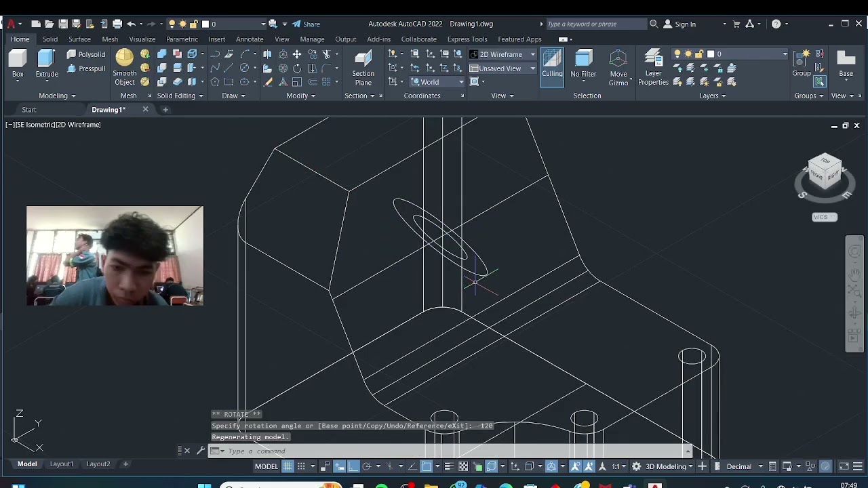Expand the Modeling panel
Screen dimensions: 868x488
(x=57, y=96)
